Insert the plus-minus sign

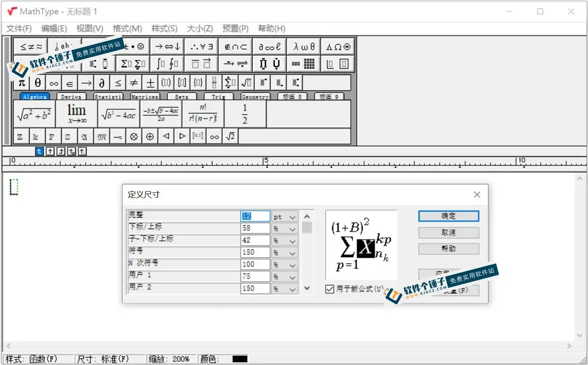pyautogui.click(x=150, y=83)
